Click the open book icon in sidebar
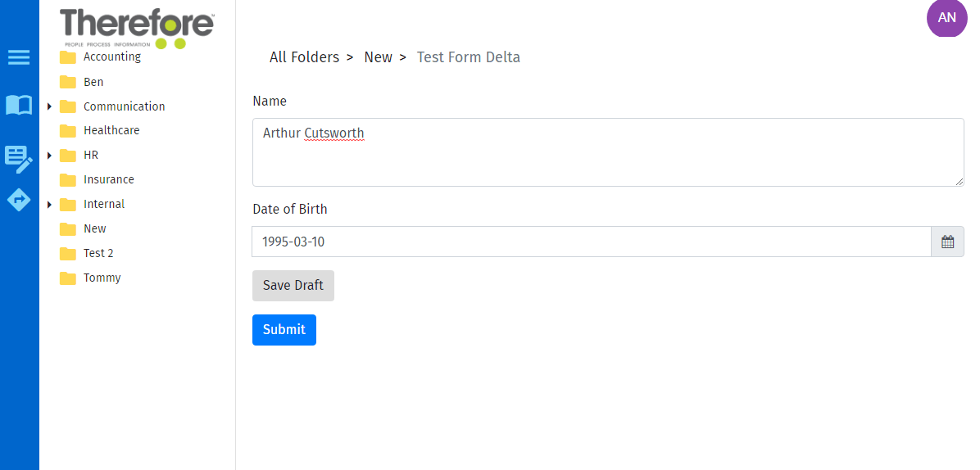980x470 pixels. [x=19, y=105]
